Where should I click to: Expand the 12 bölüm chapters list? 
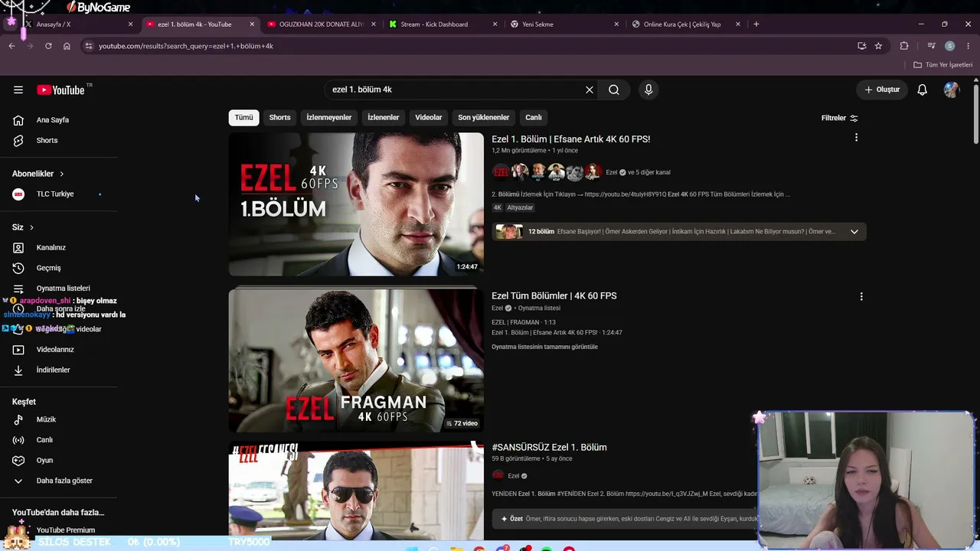coord(854,232)
